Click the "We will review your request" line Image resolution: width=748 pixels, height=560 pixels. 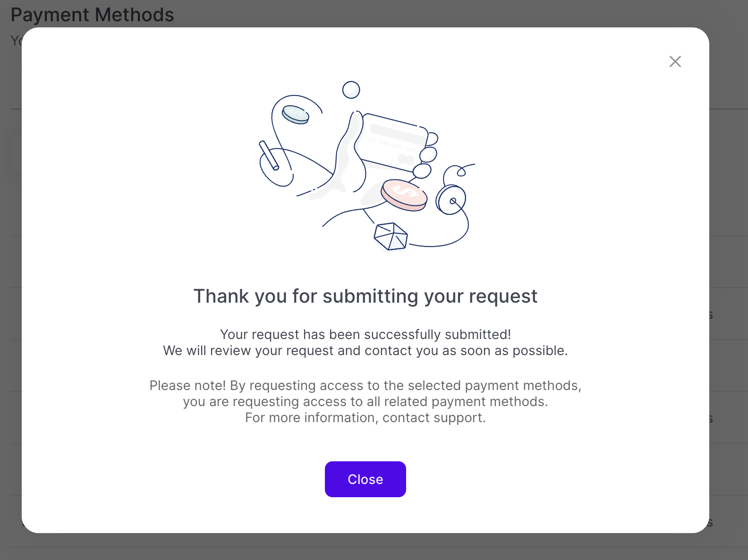[x=365, y=351]
